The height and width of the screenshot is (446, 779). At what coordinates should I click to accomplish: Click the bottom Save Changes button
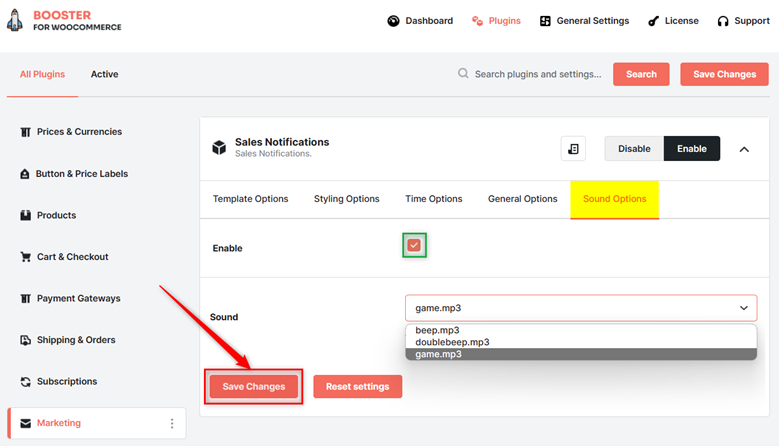tap(253, 386)
